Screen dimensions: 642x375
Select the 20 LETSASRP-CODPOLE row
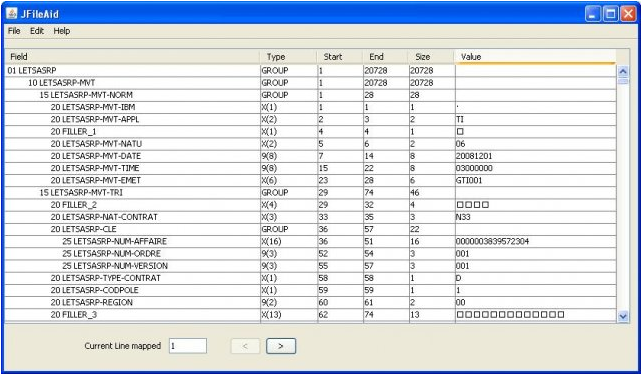[311, 290]
